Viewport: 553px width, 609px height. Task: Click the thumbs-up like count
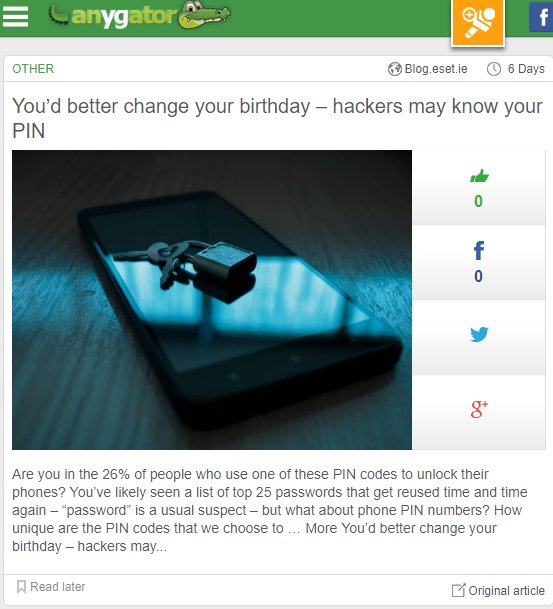click(478, 201)
